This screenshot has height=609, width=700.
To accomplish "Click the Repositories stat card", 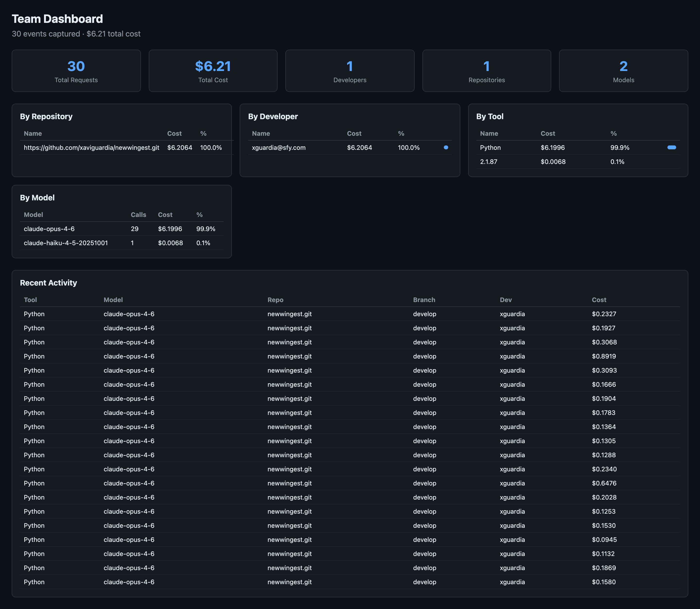I will (486, 71).
